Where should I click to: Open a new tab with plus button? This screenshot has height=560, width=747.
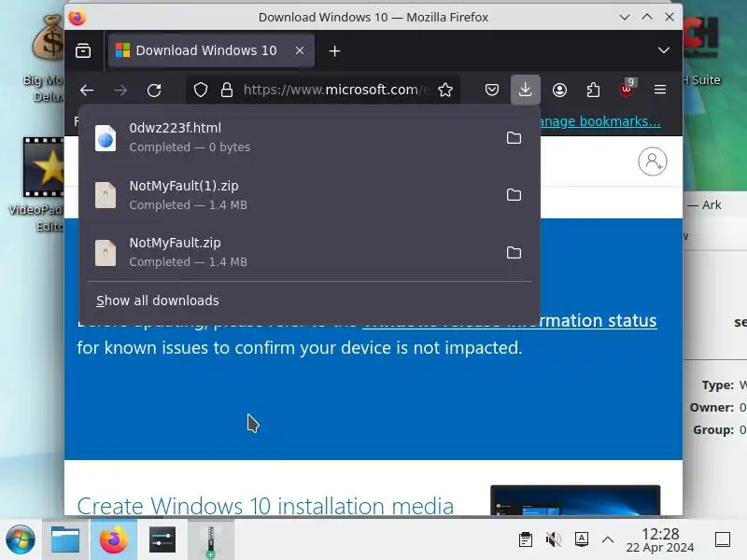pyautogui.click(x=334, y=51)
